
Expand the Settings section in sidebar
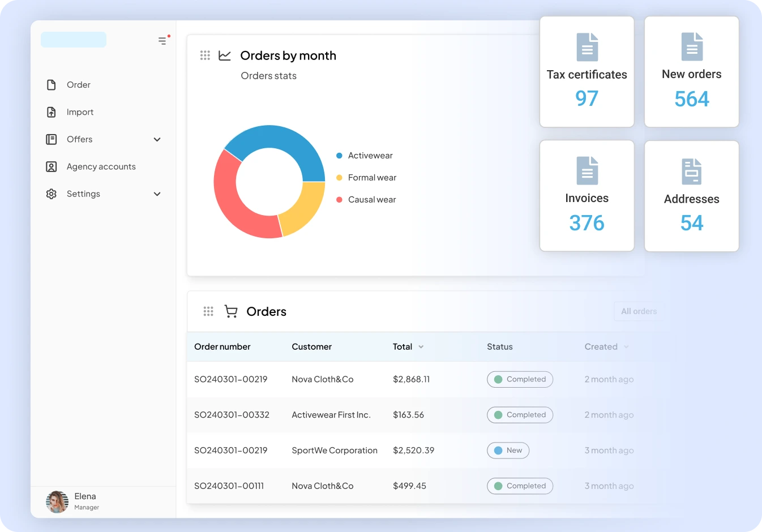[x=157, y=194]
